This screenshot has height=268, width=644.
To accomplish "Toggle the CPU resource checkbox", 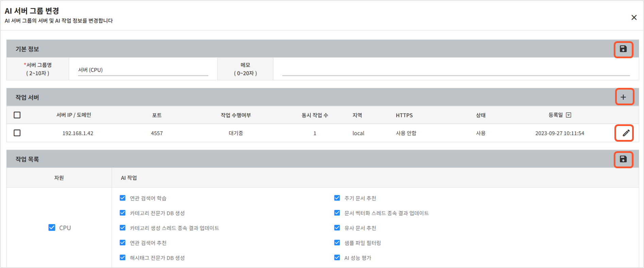I will coord(52,227).
